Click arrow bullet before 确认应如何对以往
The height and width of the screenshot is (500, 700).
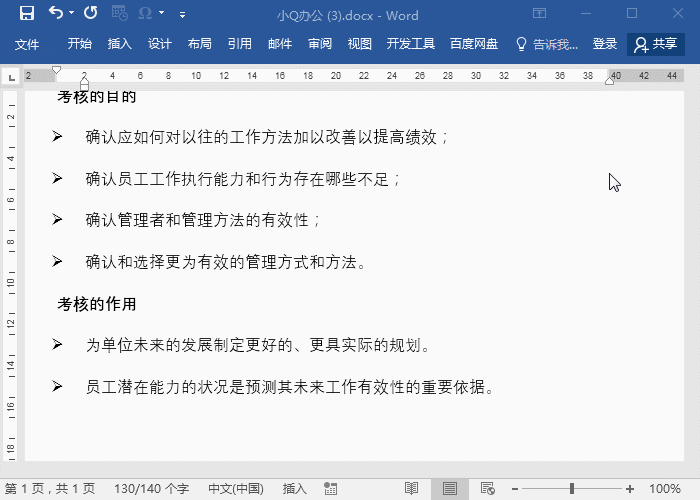click(x=57, y=136)
